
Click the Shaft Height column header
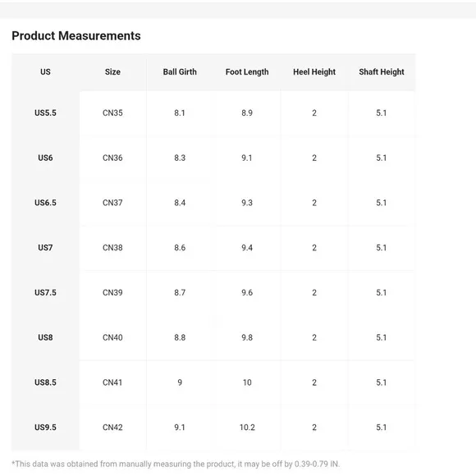[x=382, y=72]
